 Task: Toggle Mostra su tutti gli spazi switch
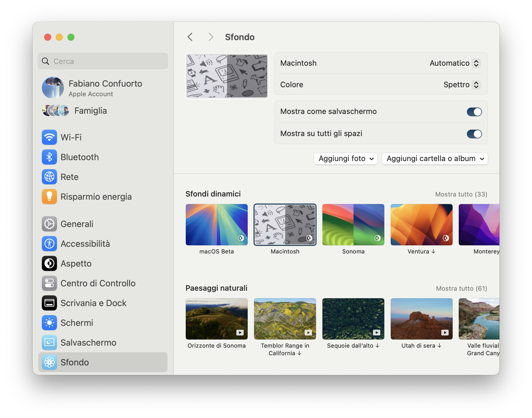(x=474, y=134)
